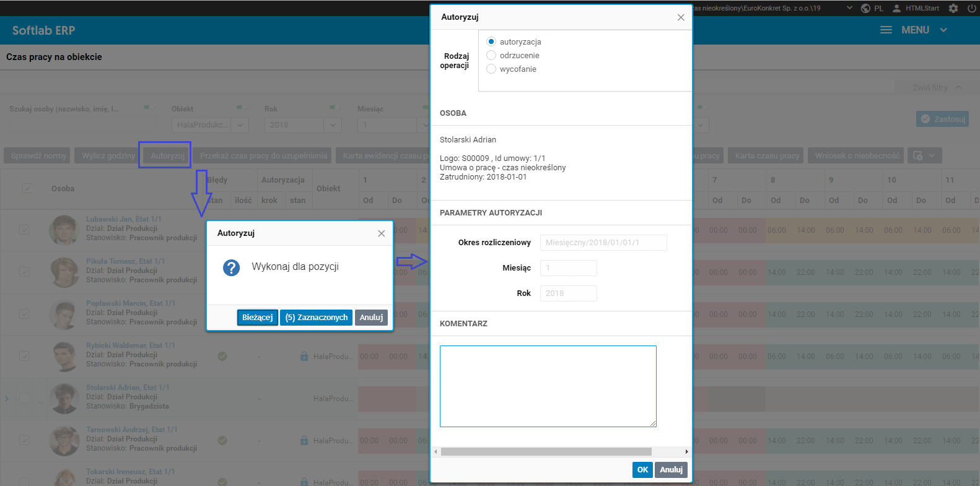This screenshot has width=980, height=486.
Task: Click the (5) Zaznaczonych button
Action: [317, 318]
